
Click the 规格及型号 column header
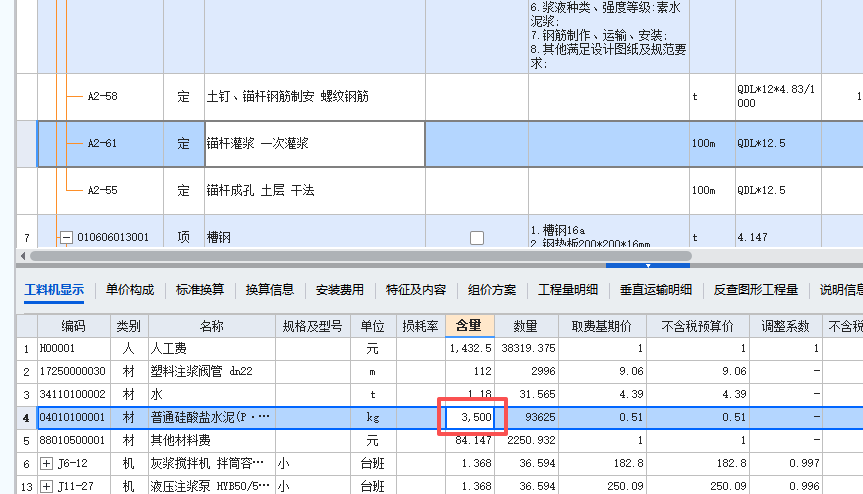(x=313, y=326)
